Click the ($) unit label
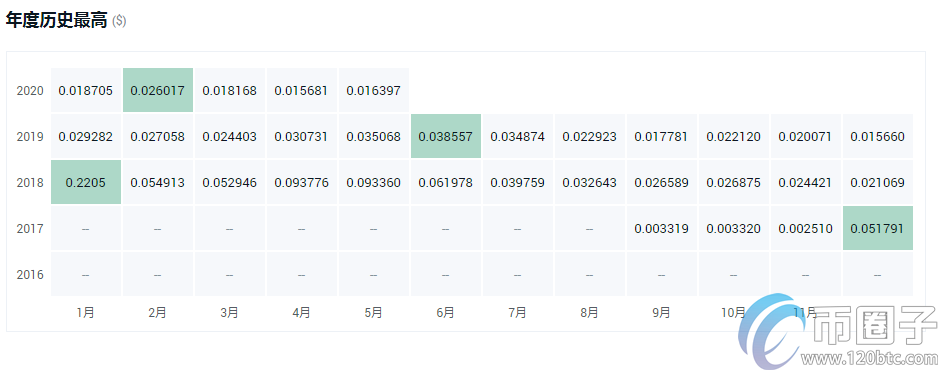Screen dimensions: 938x370 [119, 22]
